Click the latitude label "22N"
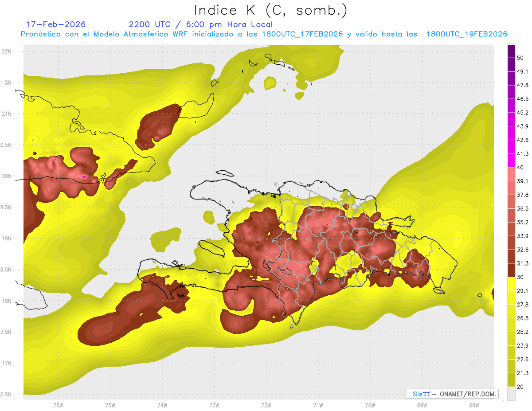This screenshot has height=411, width=532. click(8, 51)
